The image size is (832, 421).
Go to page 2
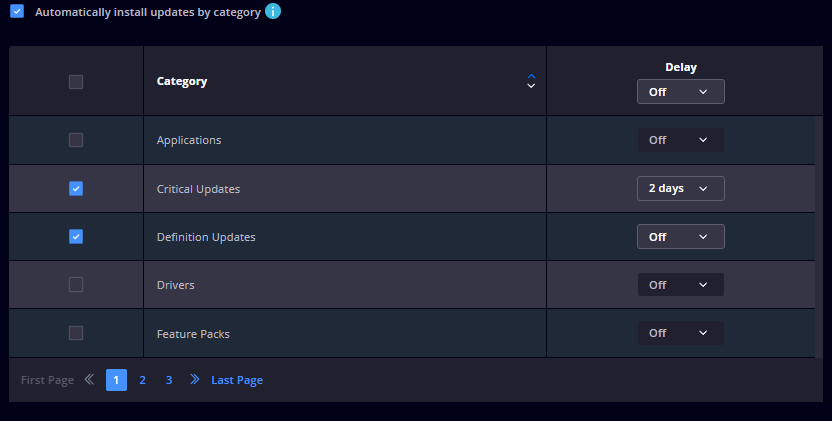coord(142,380)
